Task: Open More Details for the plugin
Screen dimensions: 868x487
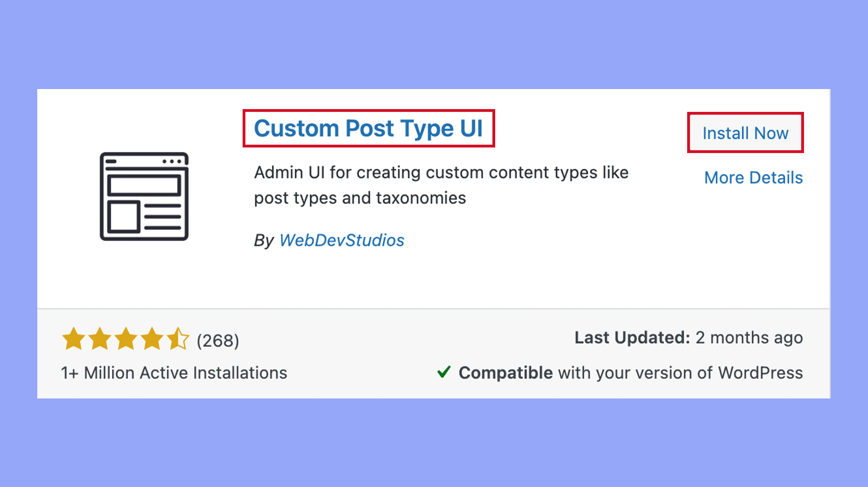Action: click(753, 177)
